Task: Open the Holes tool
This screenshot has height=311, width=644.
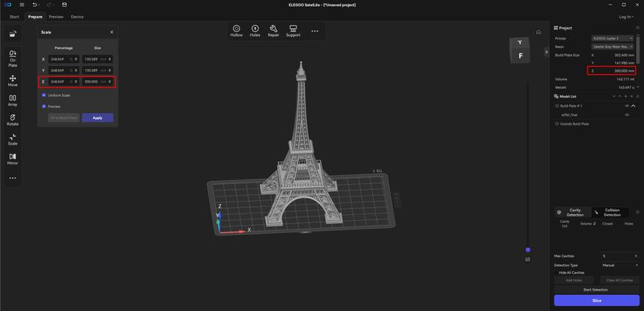Action: 255,32
